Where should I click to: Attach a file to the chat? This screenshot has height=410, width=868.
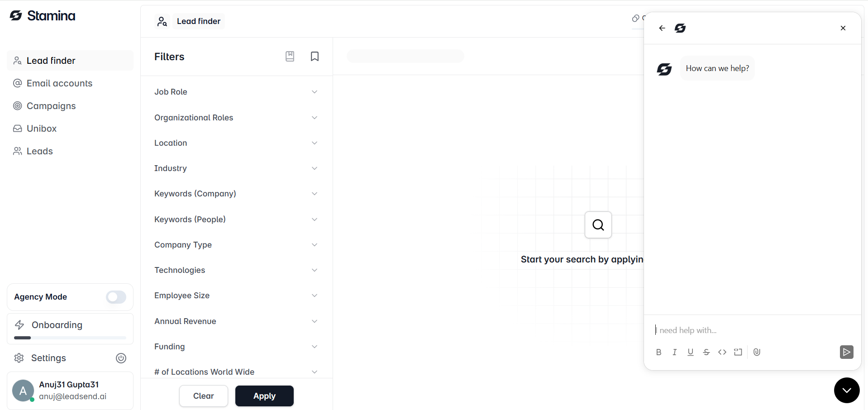click(757, 352)
